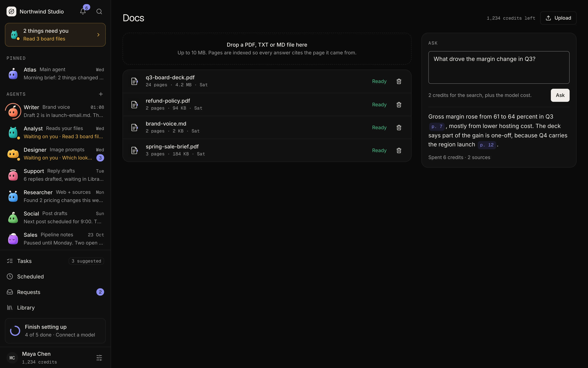Click the Designer agent avatar
The image size is (588, 368).
[13, 154]
